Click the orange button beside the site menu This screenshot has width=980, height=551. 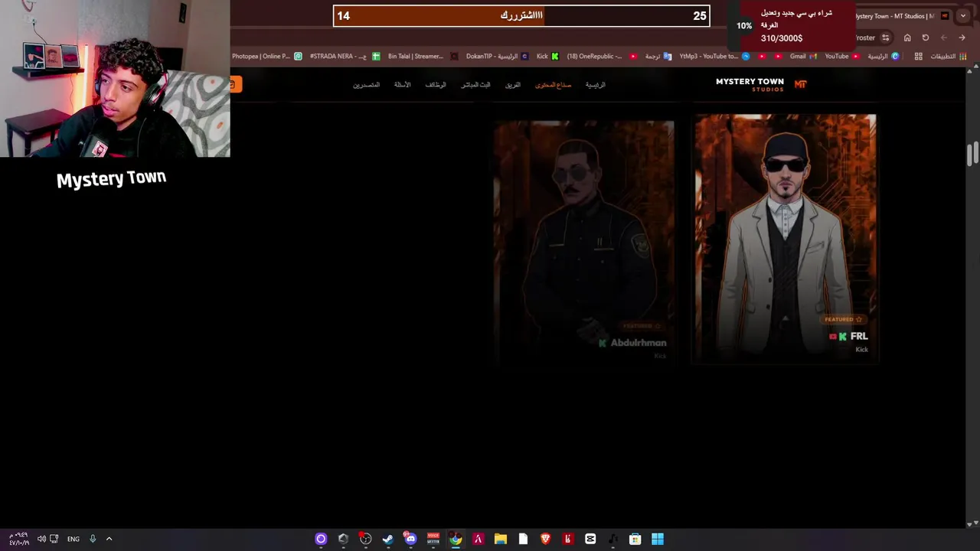234,84
